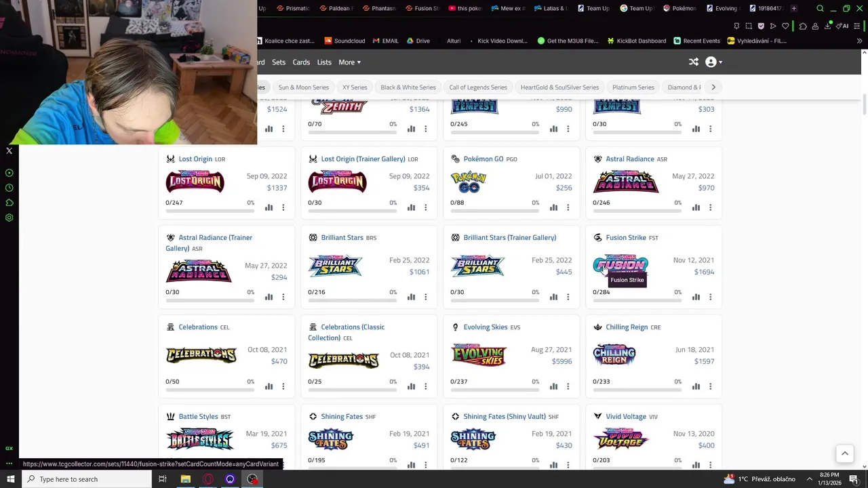Expand the bookmarks bar overflow chevron
868x488 pixels.
tap(860, 41)
